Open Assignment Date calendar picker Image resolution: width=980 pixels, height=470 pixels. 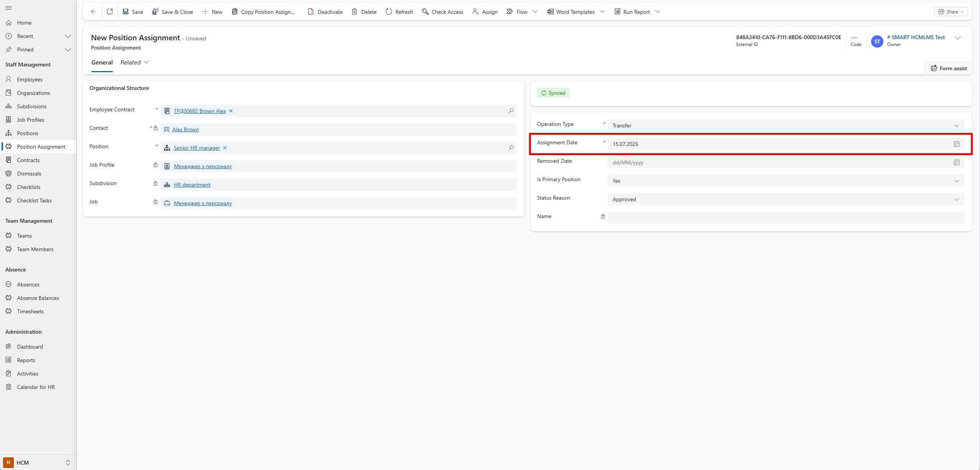pyautogui.click(x=957, y=144)
